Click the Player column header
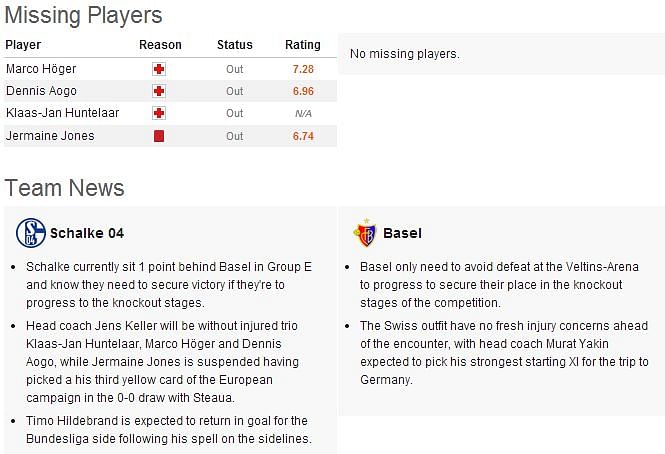 click(x=23, y=45)
